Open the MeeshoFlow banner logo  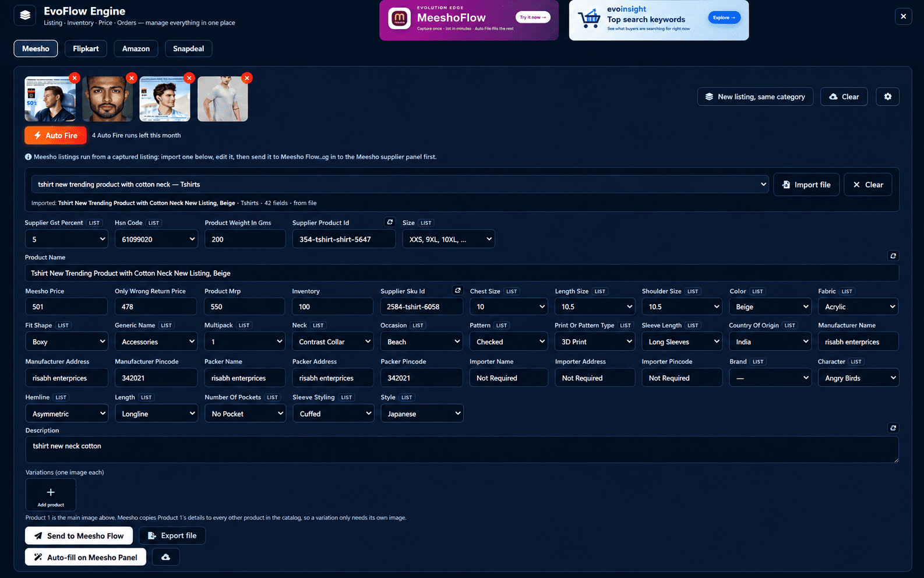coord(399,18)
